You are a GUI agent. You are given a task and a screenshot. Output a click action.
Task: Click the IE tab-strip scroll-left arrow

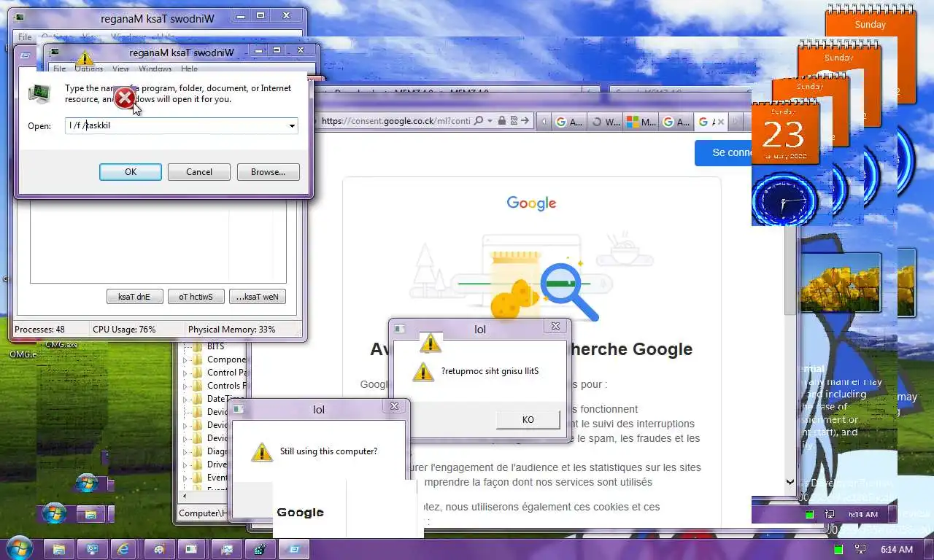544,122
